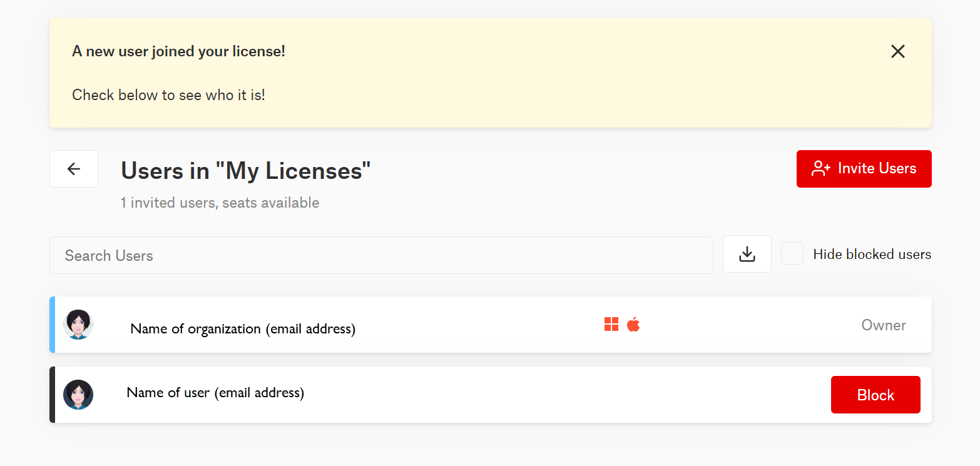Click the '1 invited users, seats available' text

220,203
